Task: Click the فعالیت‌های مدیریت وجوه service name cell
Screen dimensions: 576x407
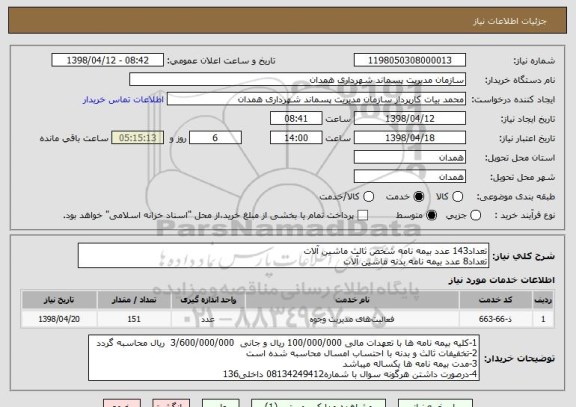Action: point(352,319)
